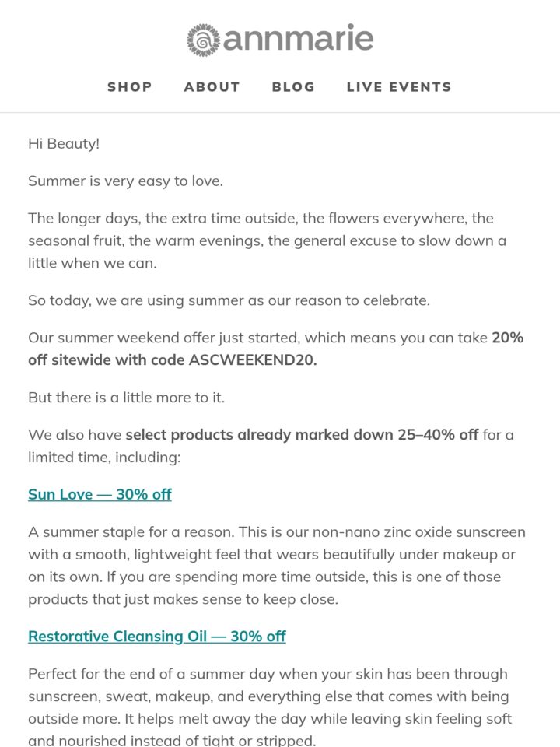The height and width of the screenshot is (747, 560).
Task: Click the 'The longer days' paragraph
Action: pyautogui.click(x=267, y=240)
